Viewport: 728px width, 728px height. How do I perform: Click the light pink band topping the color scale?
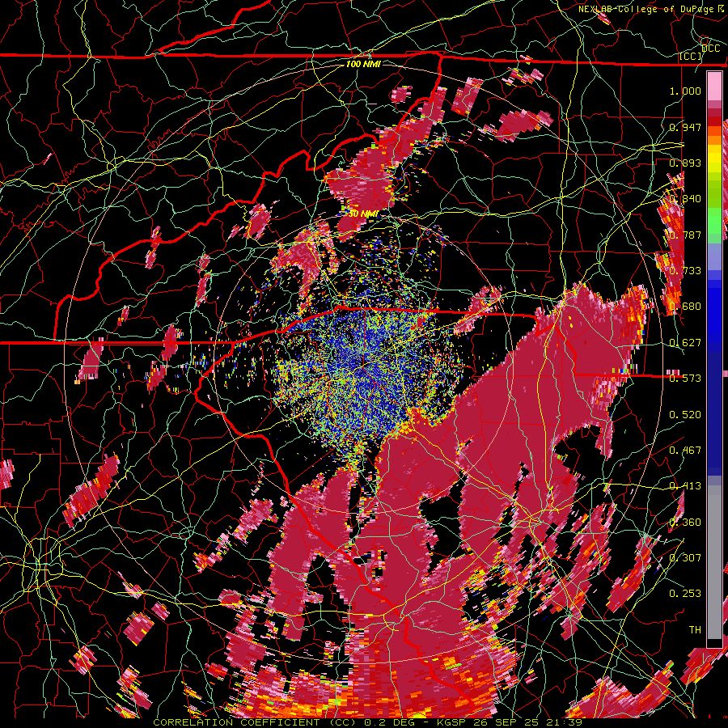[714, 87]
